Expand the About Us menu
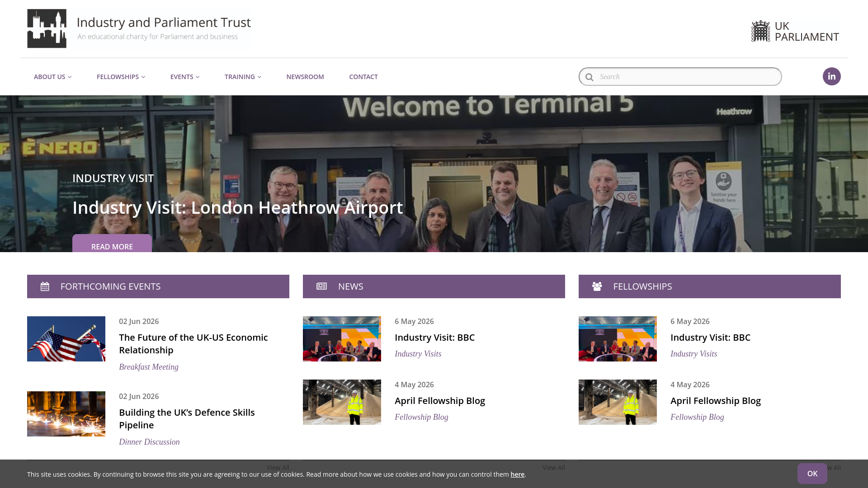 (52, 77)
